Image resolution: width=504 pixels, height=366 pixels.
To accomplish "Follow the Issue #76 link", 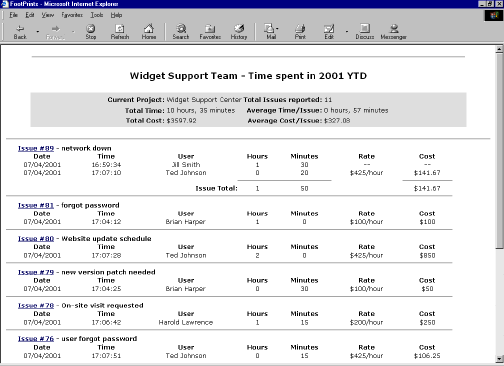I will [36, 339].
